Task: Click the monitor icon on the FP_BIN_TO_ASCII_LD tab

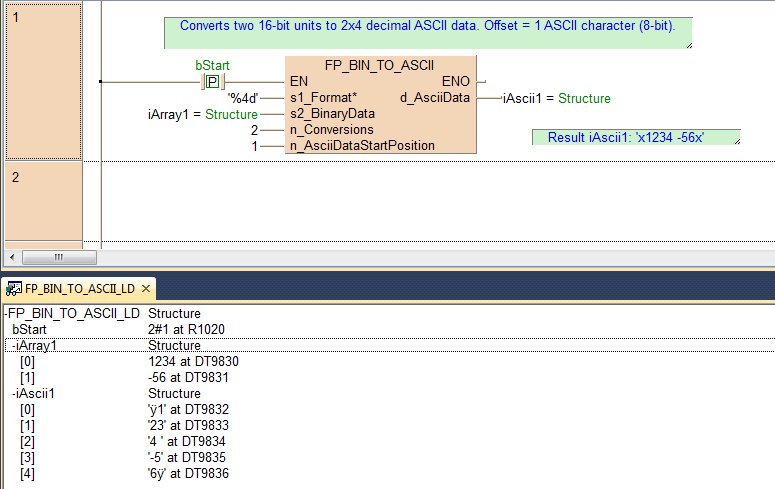Action: [x=13, y=289]
